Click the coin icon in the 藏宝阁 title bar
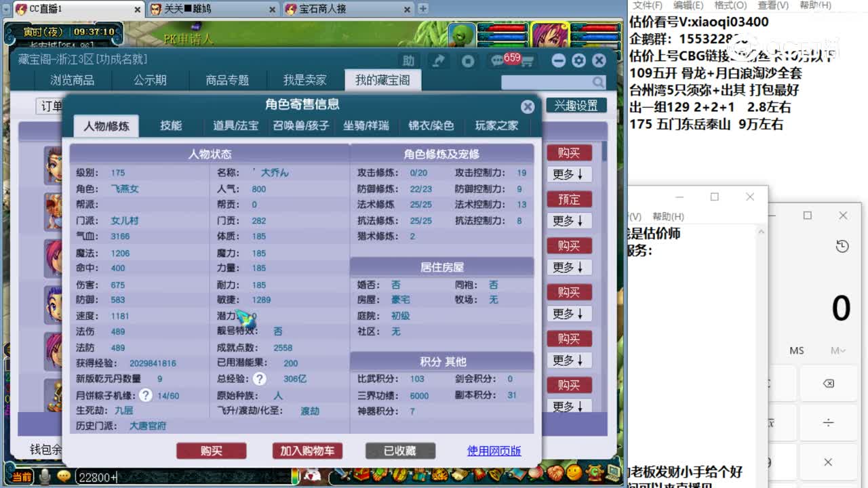This screenshot has height=488, width=868. coord(469,60)
